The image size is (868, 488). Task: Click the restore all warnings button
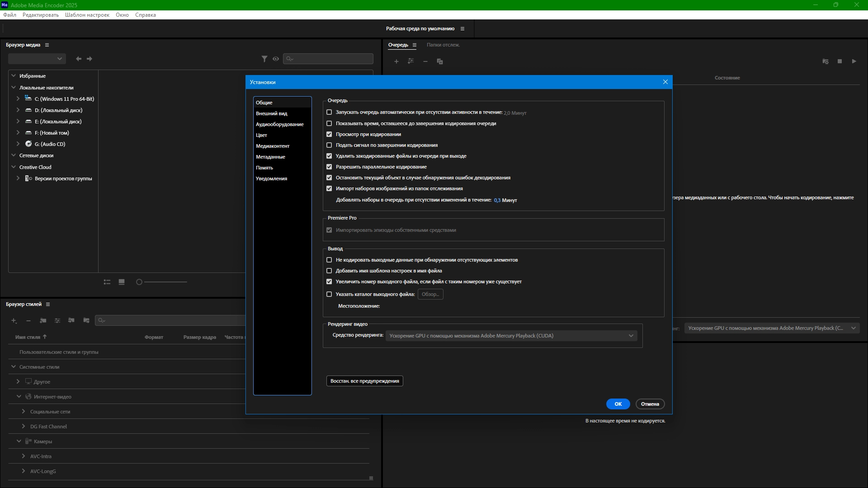pyautogui.click(x=364, y=381)
